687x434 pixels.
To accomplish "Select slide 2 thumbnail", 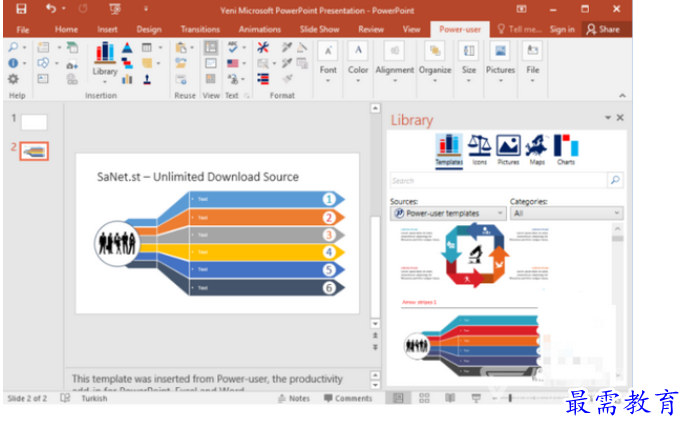I will 34,151.
